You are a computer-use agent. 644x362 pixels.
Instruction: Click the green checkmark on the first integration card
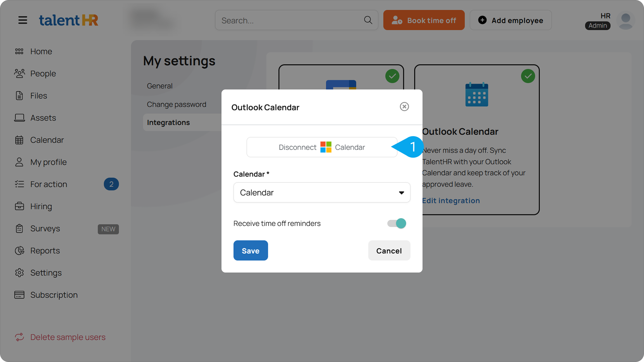click(392, 76)
